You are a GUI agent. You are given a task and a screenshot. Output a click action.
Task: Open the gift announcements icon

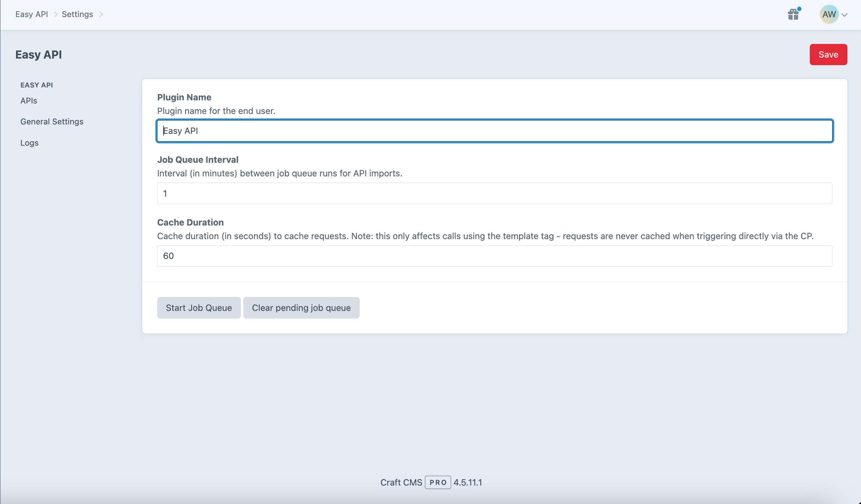(793, 14)
